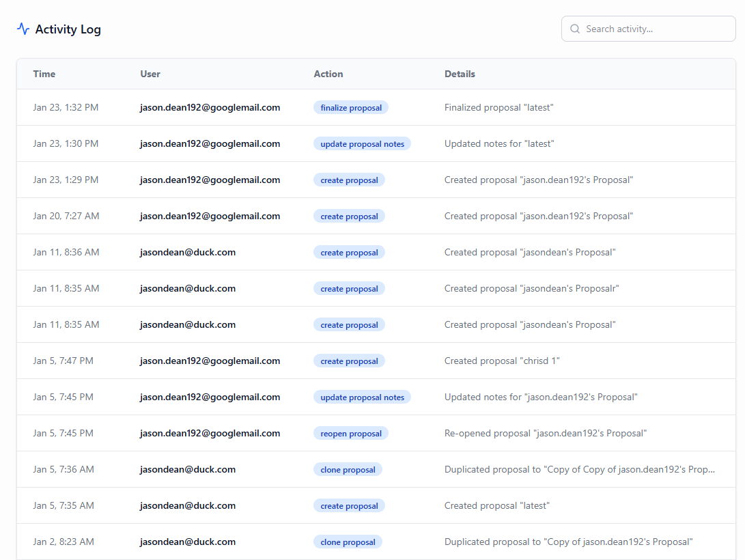Select the Details column header

tap(460, 74)
